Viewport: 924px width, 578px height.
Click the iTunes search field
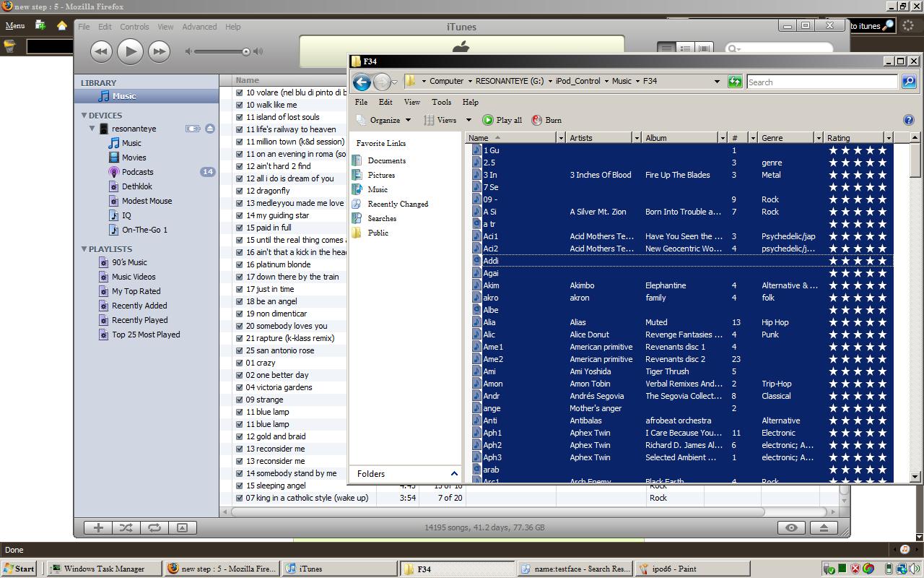point(780,48)
